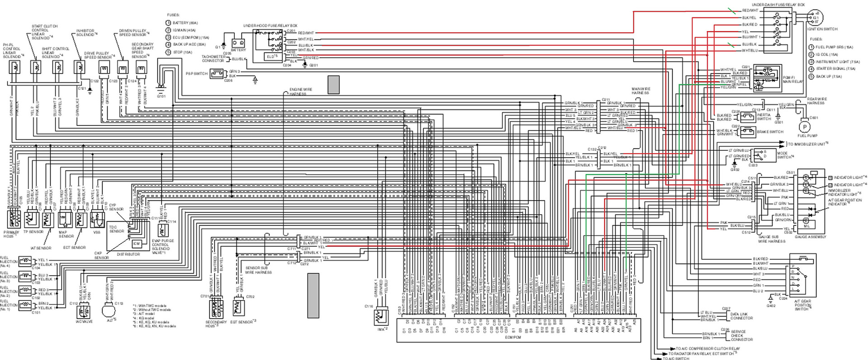Screen dimensions: 868x360
Task: Select the MAP sensor symbol
Action: 65,220
